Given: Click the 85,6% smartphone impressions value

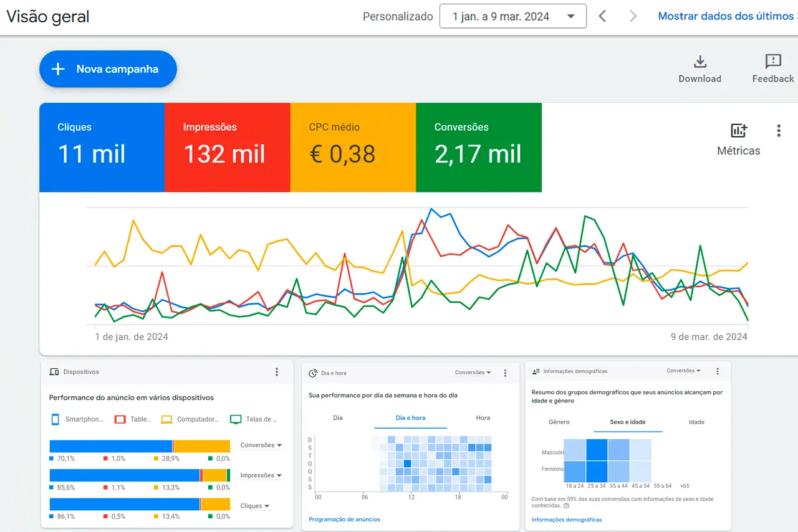Looking at the screenshot, I should 66,488.
